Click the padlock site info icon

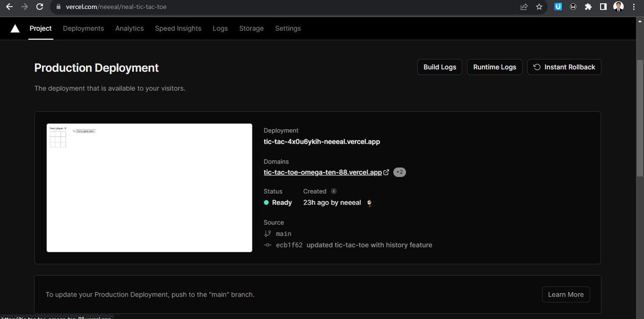(x=59, y=8)
